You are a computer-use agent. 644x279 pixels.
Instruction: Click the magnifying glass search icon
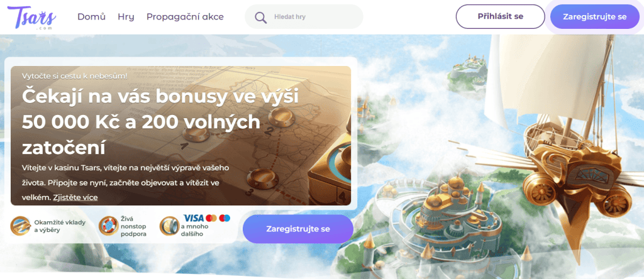point(260,17)
